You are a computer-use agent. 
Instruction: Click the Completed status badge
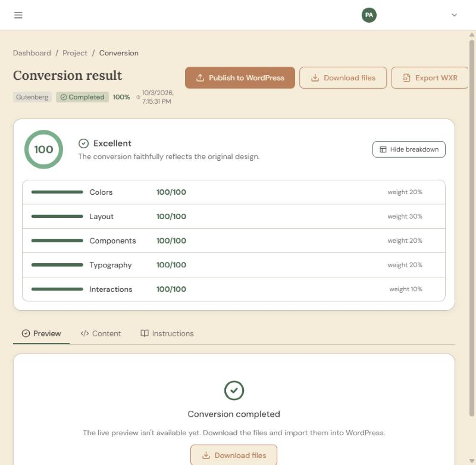tap(82, 97)
